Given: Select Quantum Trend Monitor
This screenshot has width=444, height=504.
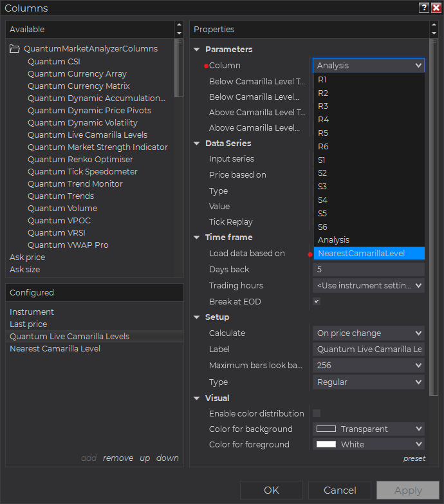Looking at the screenshot, I should click(75, 184).
